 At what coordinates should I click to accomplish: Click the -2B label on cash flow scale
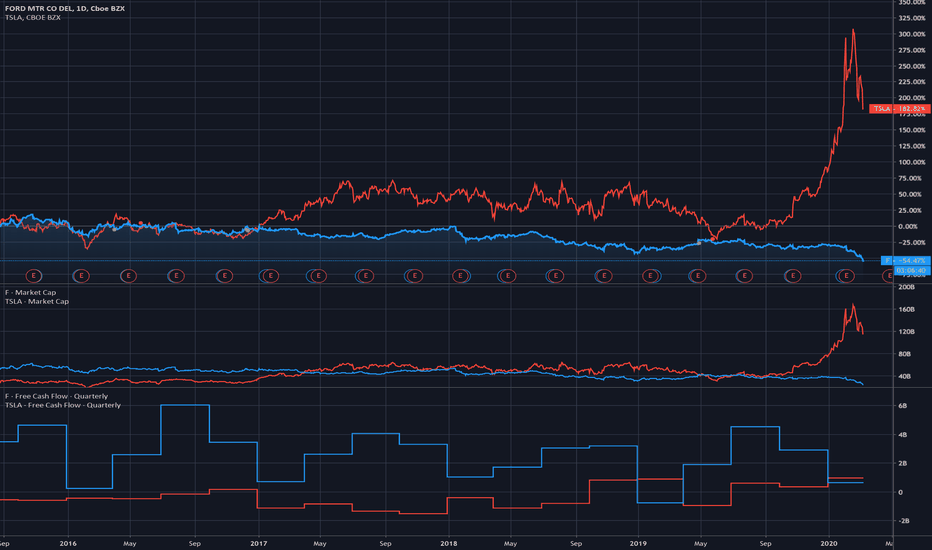(904, 521)
